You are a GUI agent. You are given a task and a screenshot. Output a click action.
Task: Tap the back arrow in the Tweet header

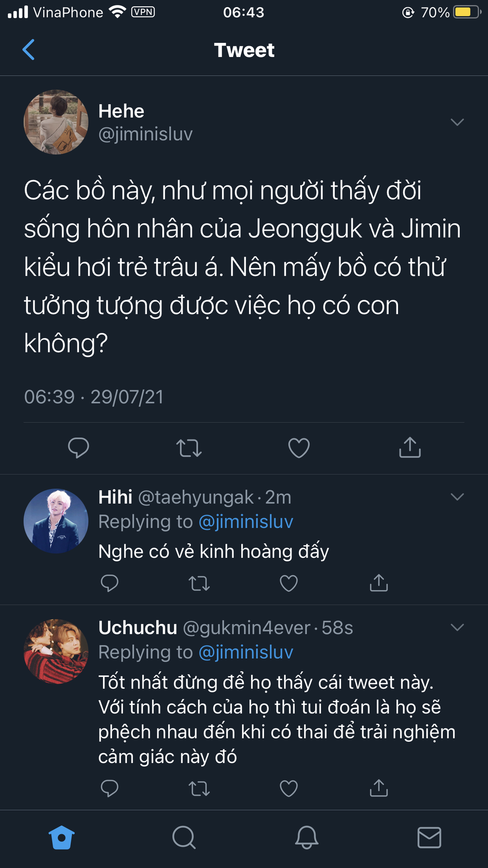(28, 50)
